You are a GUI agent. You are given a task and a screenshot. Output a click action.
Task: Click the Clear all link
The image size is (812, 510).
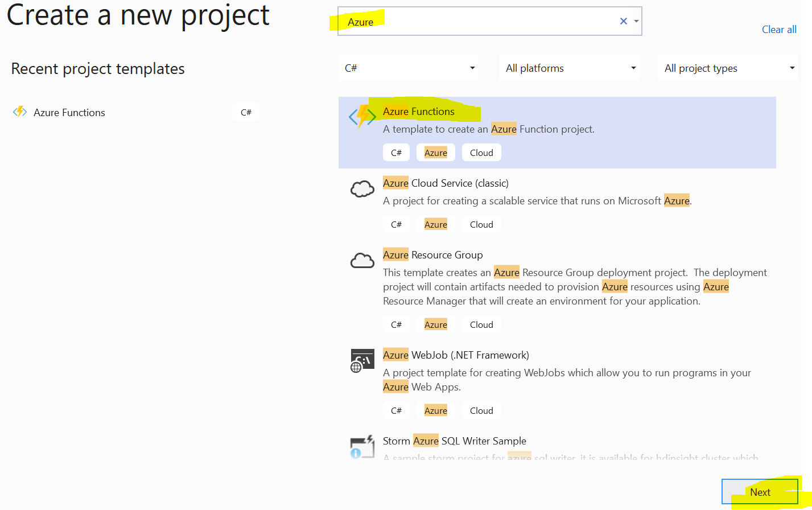(779, 30)
